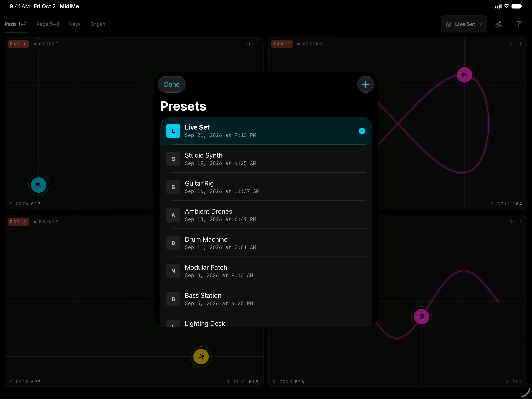Tap the X CC93 076 readout
This screenshot has height=399, width=532.
pos(289,382)
